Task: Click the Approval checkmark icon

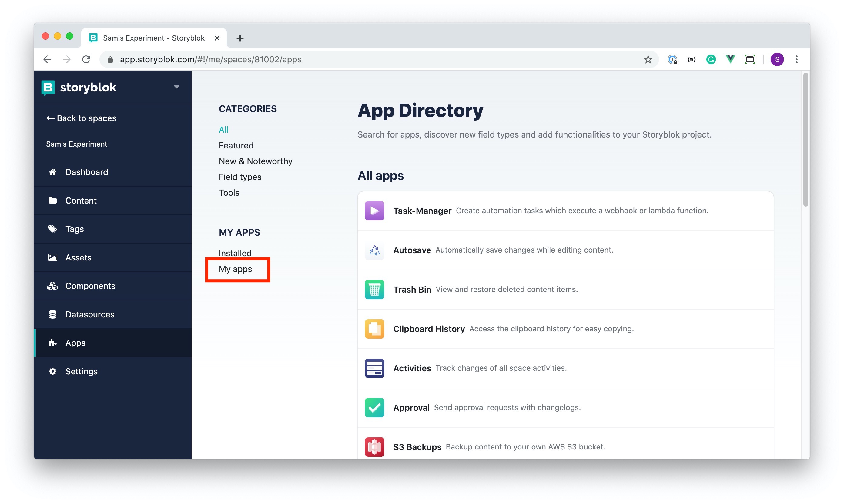Action: (374, 408)
